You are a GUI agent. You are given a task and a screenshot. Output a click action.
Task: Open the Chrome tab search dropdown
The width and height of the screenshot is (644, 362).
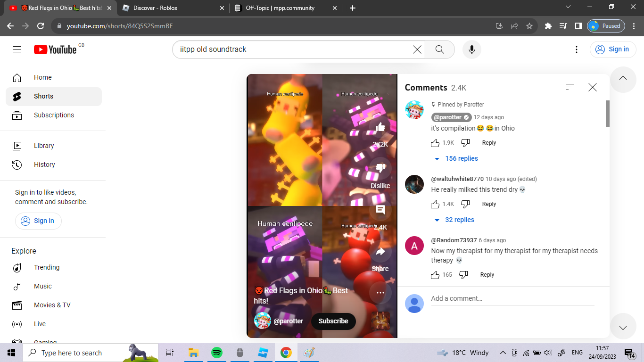pos(568,7)
